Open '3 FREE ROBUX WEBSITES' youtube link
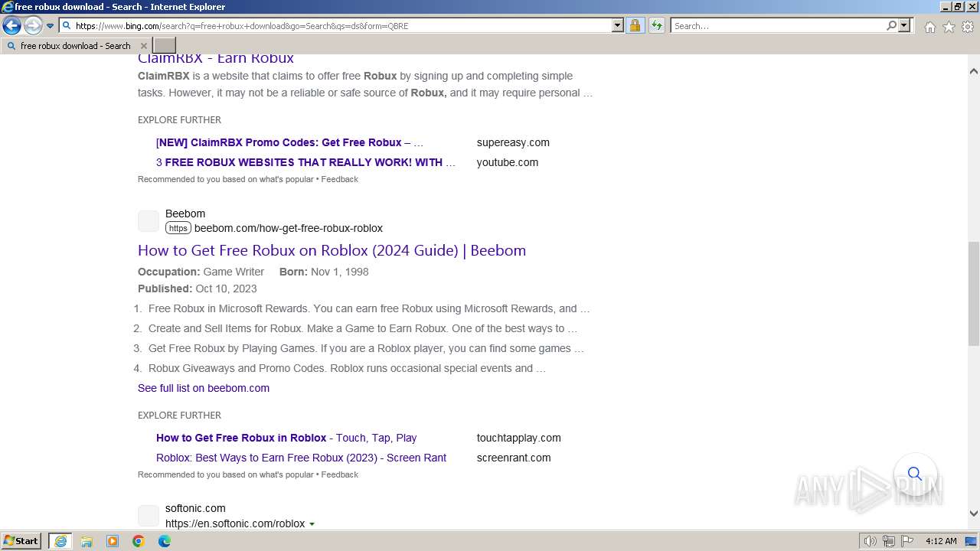 pyautogui.click(x=306, y=162)
